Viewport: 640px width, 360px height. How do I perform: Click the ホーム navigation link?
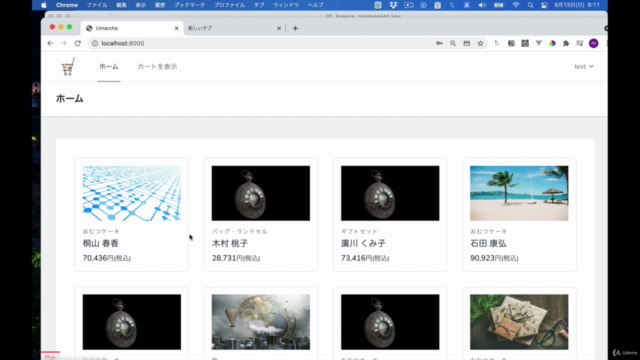pos(109,67)
